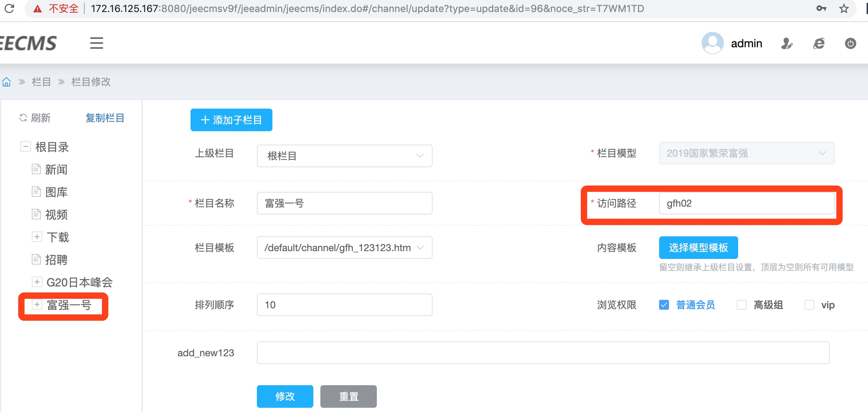Click the 栏目 breadcrumb item
Screen dimensions: 868x412
click(41, 82)
